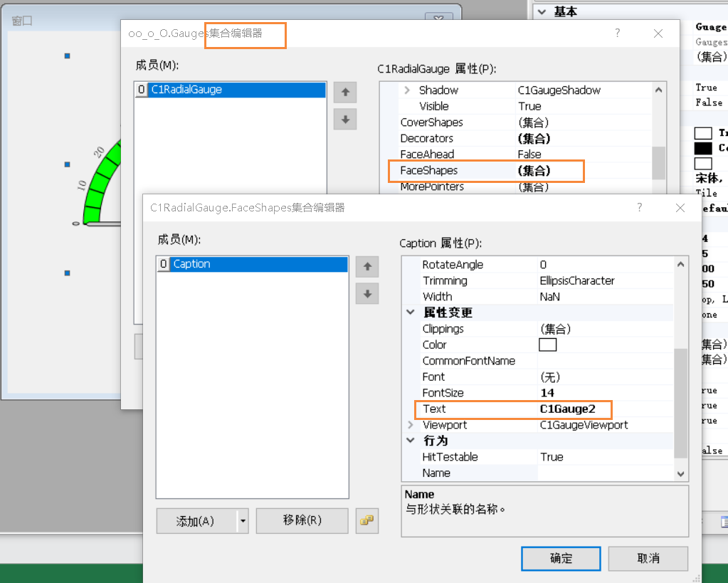Screen dimensions: 728x583
Task: Select FaceShapes property row
Action: [524, 171]
